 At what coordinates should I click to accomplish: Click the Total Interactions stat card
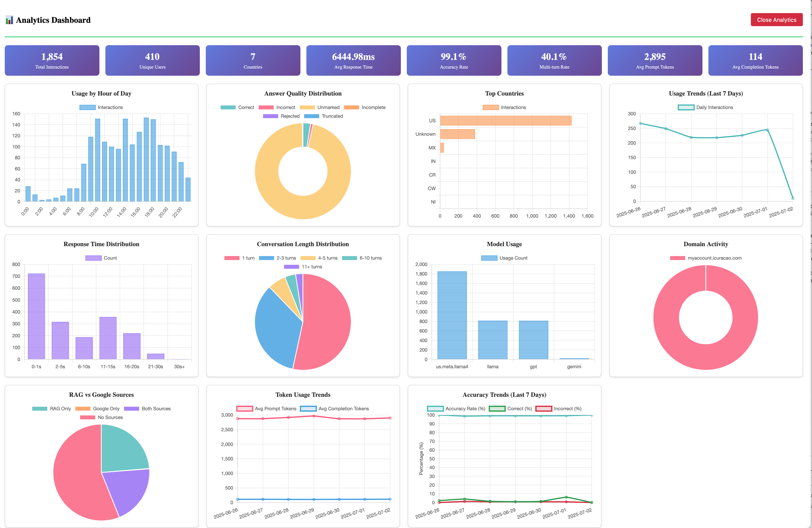tap(52, 60)
